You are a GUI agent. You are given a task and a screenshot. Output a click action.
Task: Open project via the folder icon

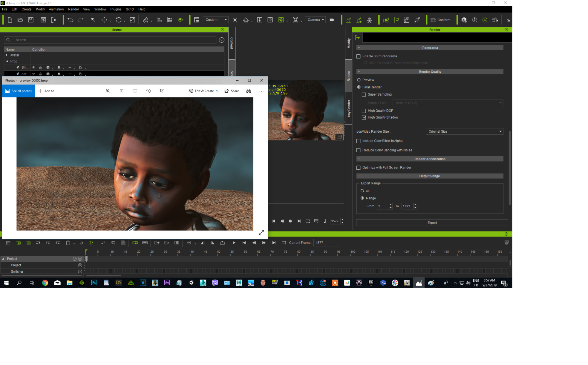coord(20,20)
